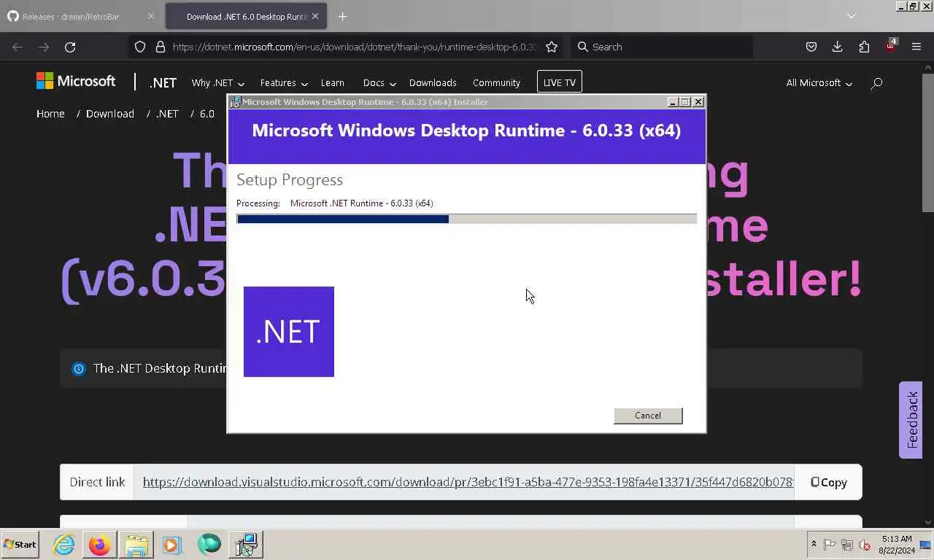Click the .NET purple logo in installer

(x=289, y=332)
